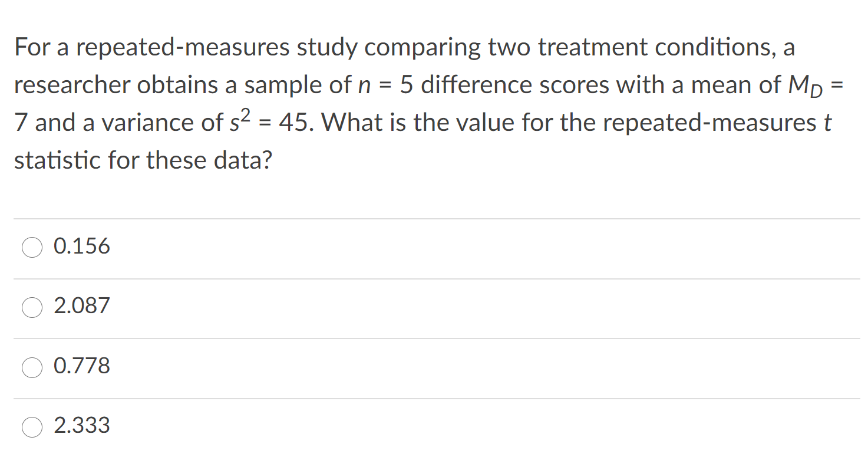Click the 0.778 answer label text

[81, 366]
